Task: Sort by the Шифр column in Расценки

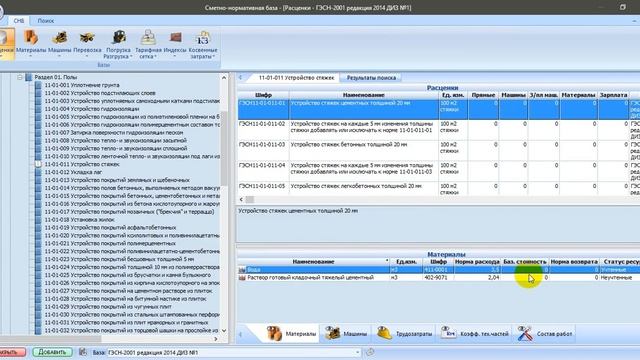Action: (x=263, y=95)
